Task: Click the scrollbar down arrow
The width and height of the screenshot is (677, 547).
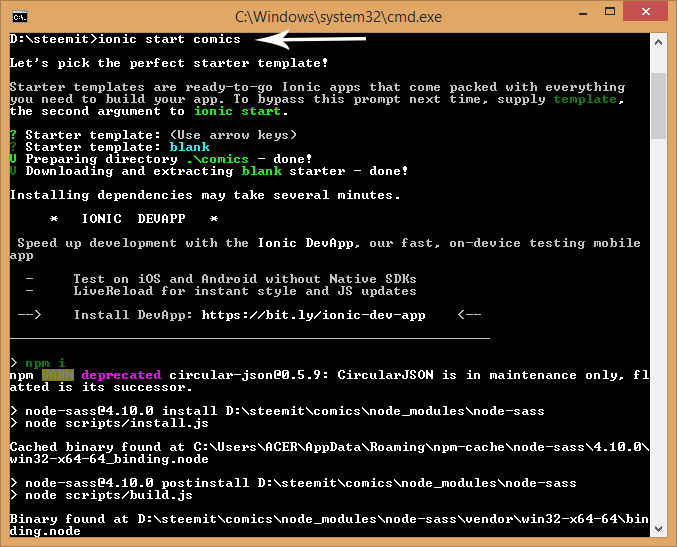Action: tap(658, 528)
